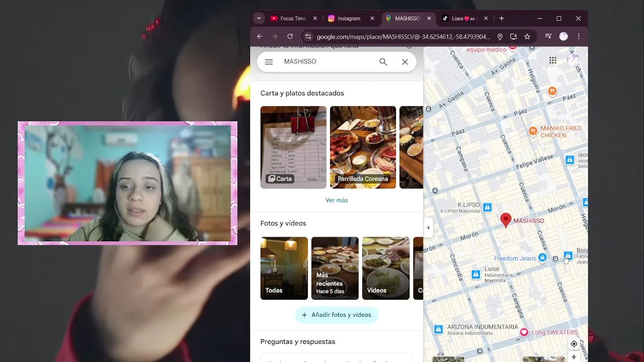
Task: Click the red MASHISSO map pin
Action: (506, 220)
